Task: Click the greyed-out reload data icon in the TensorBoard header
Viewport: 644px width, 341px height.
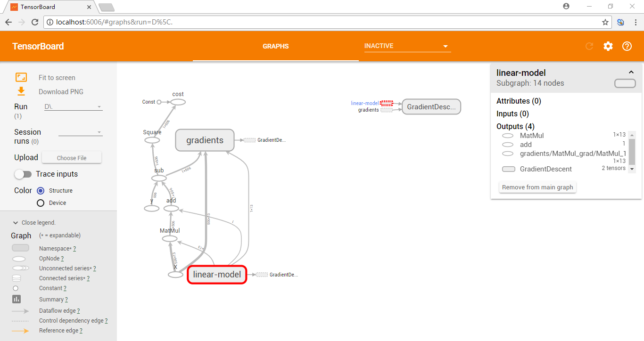Action: (x=589, y=46)
